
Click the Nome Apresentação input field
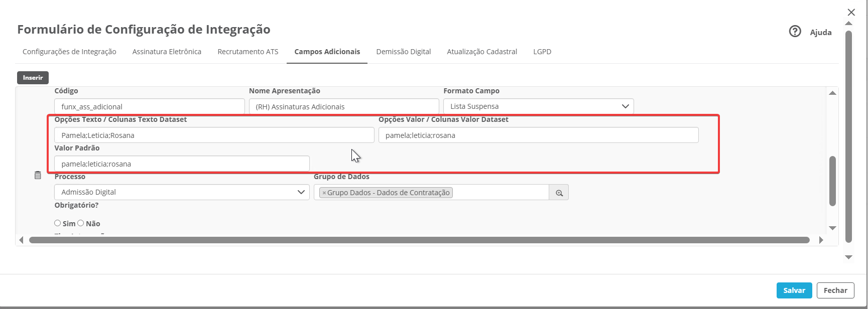point(344,106)
